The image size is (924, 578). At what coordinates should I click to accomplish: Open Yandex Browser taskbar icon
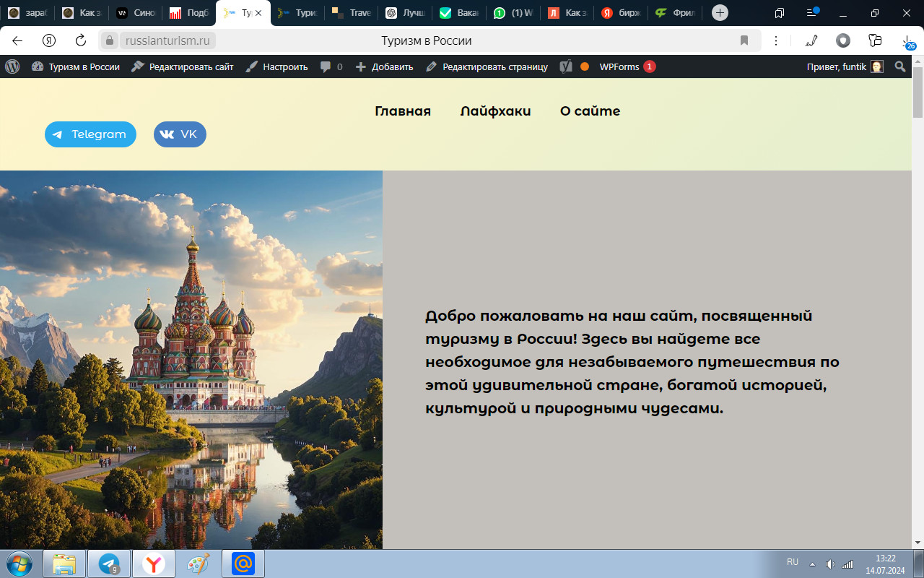[154, 564]
